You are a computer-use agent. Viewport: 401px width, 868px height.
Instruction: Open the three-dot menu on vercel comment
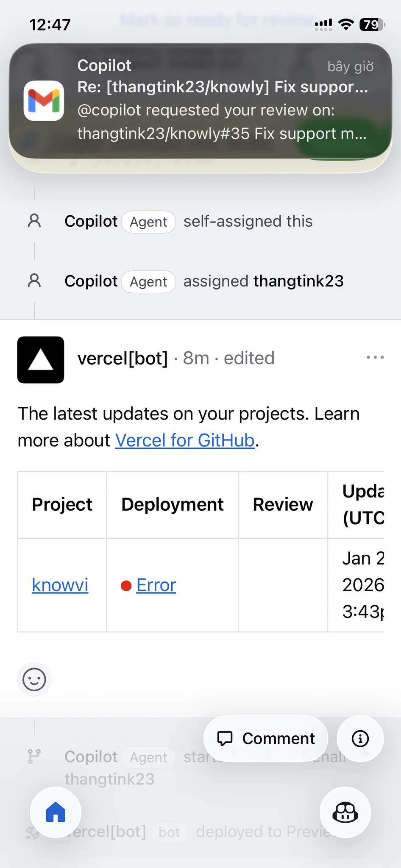point(375,358)
